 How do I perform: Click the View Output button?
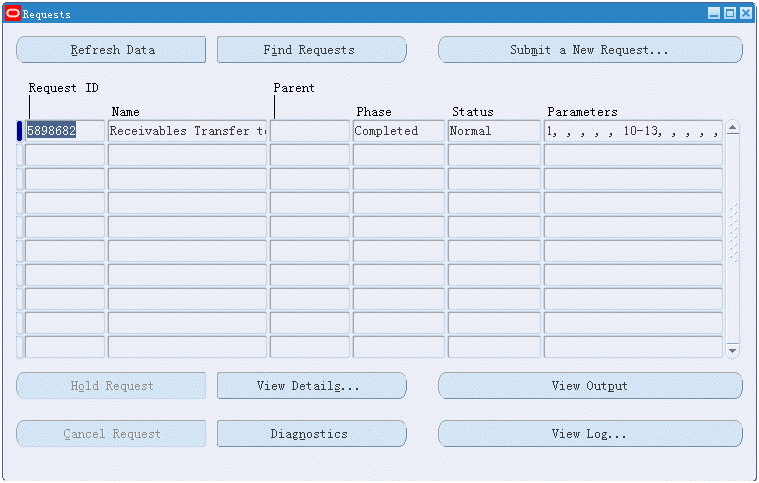(590, 386)
